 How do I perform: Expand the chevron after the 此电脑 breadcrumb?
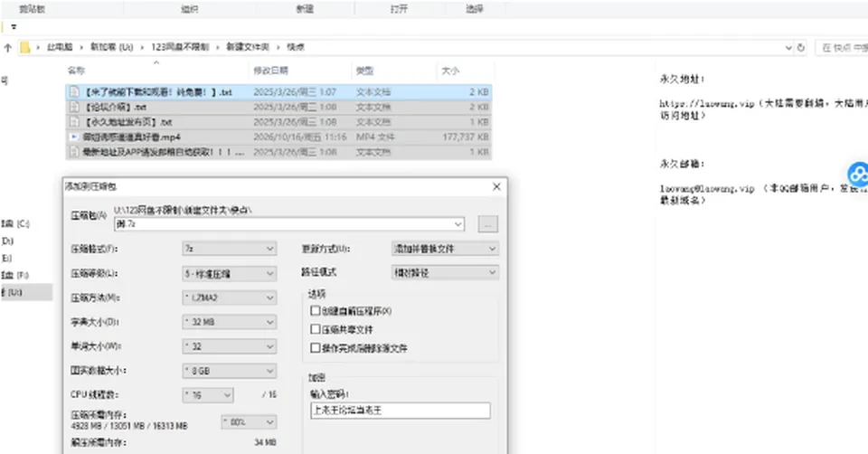pyautogui.click(x=81, y=48)
